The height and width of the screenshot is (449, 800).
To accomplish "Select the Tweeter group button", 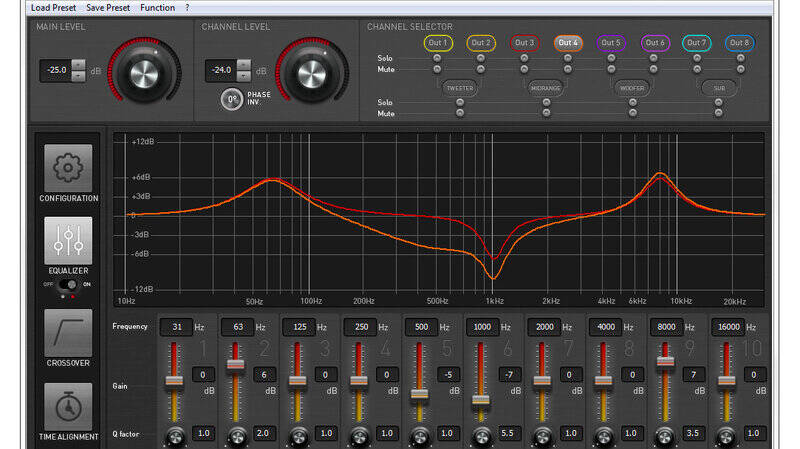I will 460,88.
